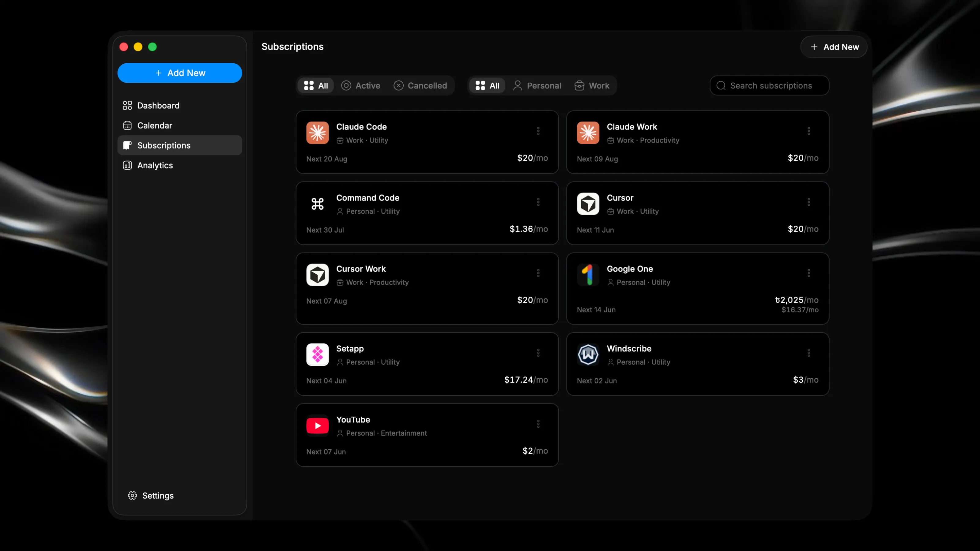The image size is (980, 551).
Task: Click the Next 02 Jun date
Action: [x=597, y=380]
